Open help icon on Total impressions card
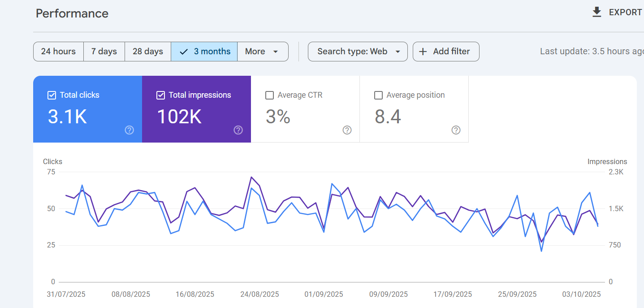The width and height of the screenshot is (644, 308). 238,130
